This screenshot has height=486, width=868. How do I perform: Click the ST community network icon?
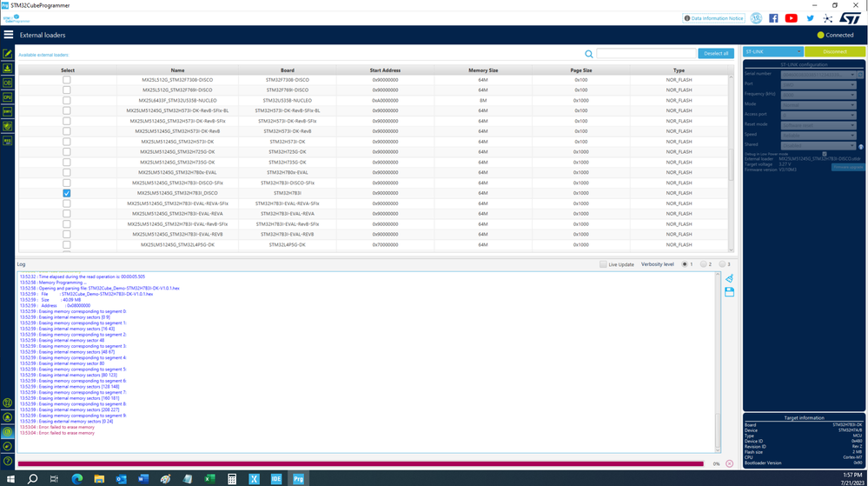point(827,18)
